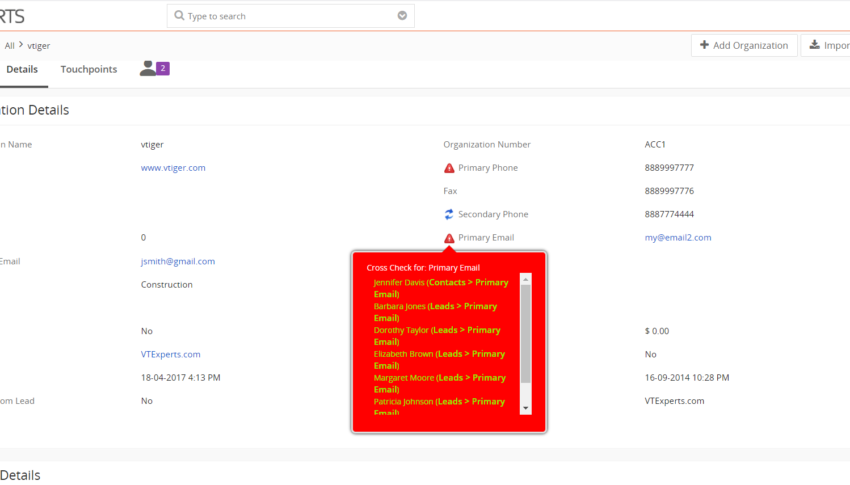Open the contacts tab with badge 2
850x485 pixels.
[x=154, y=68]
